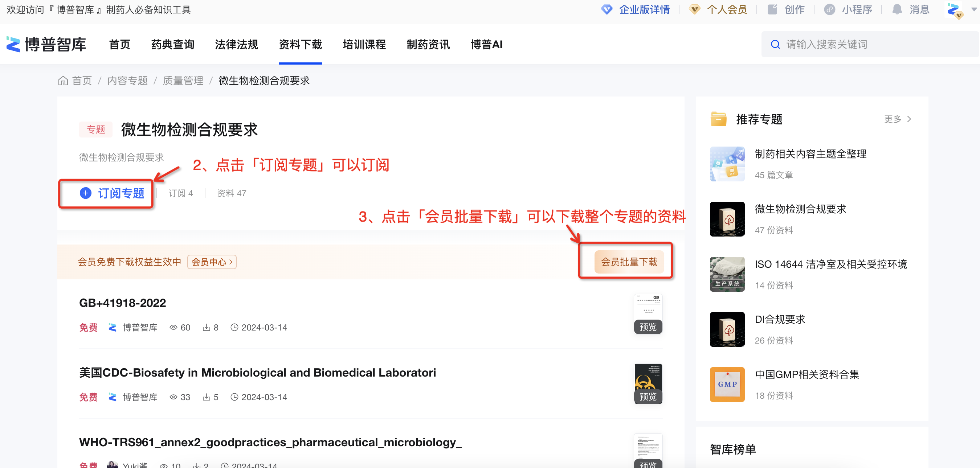Open the 博普AI navigation tab

point(487,45)
